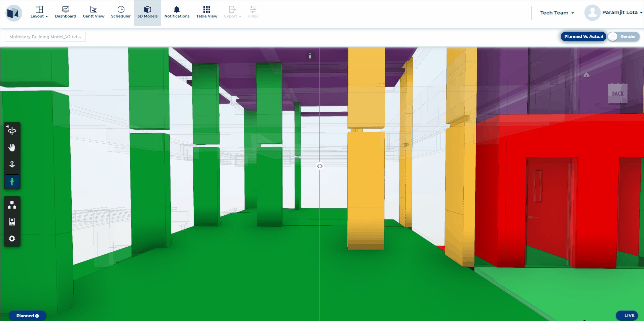Select the Zoom dolly tool

(x=12, y=164)
